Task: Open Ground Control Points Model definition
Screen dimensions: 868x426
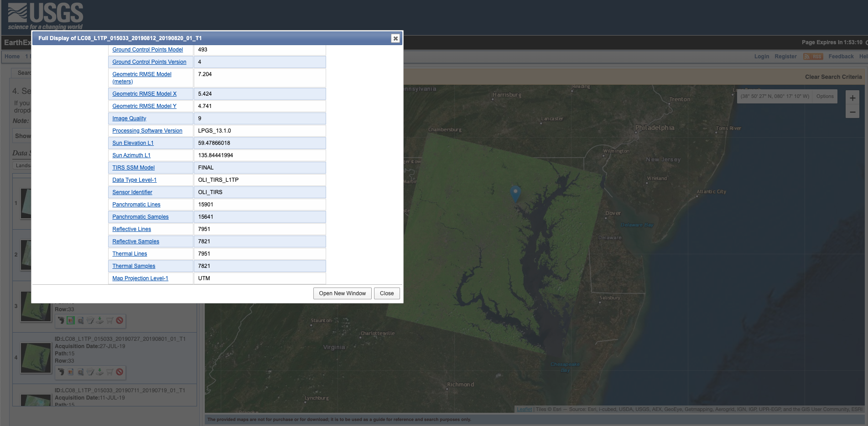Action: coord(147,50)
